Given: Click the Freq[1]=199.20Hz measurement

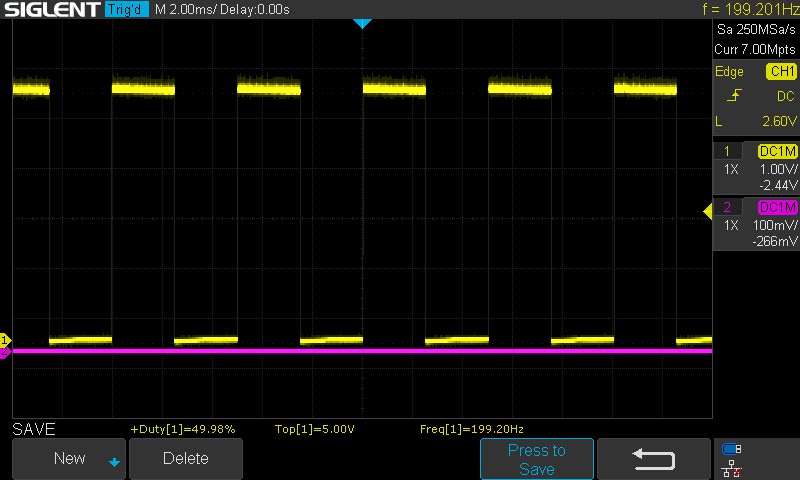Looking at the screenshot, I should (x=471, y=429).
